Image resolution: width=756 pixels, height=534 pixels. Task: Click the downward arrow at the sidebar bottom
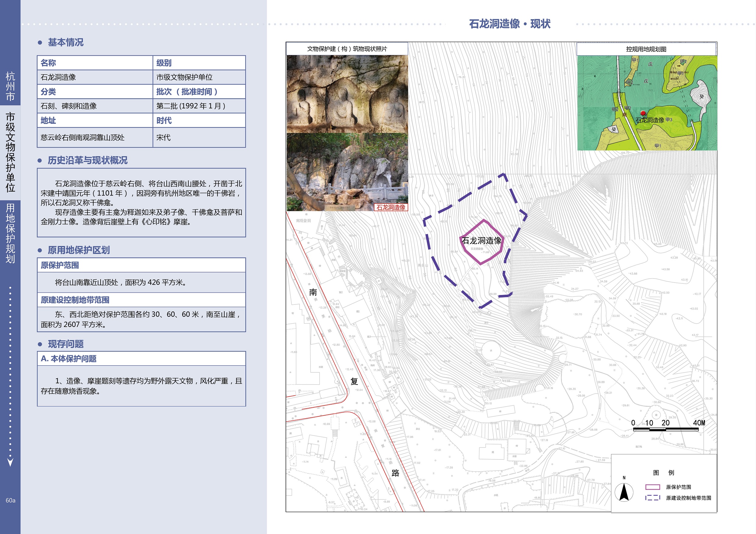10,462
